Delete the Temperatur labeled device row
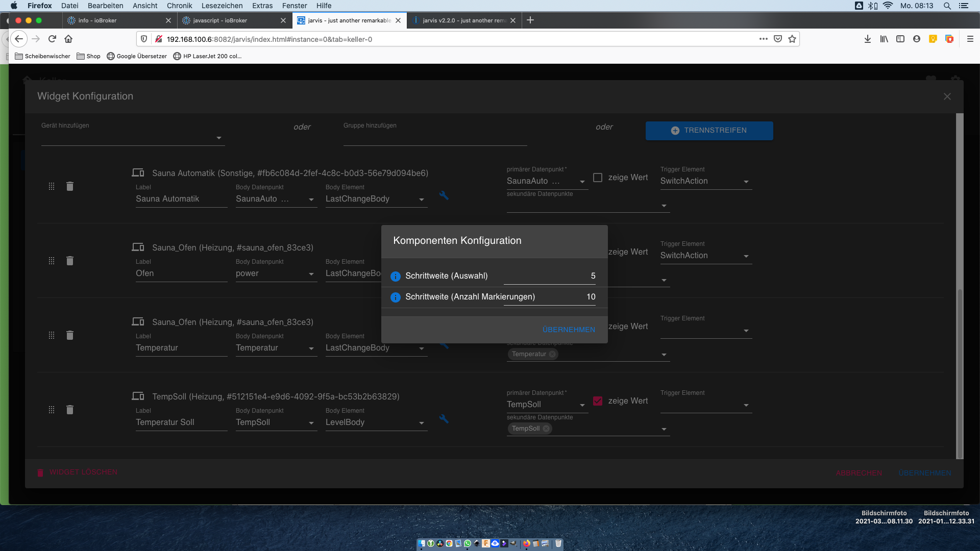Image resolution: width=980 pixels, height=551 pixels. [x=70, y=335]
